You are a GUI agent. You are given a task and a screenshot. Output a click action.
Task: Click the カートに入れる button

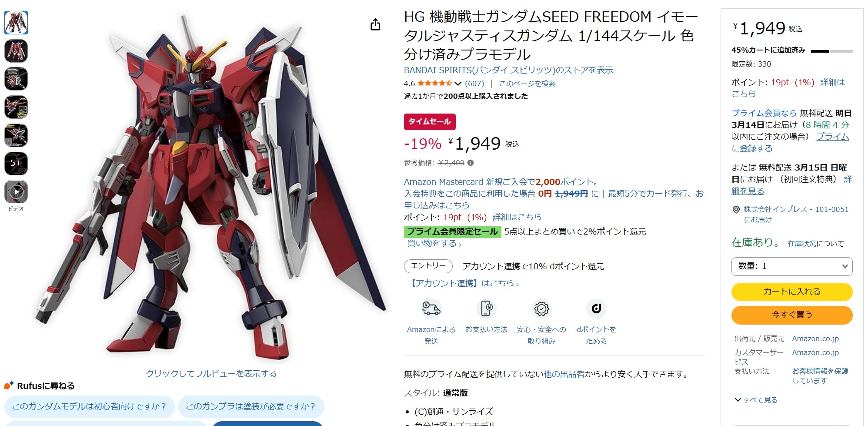[792, 292]
